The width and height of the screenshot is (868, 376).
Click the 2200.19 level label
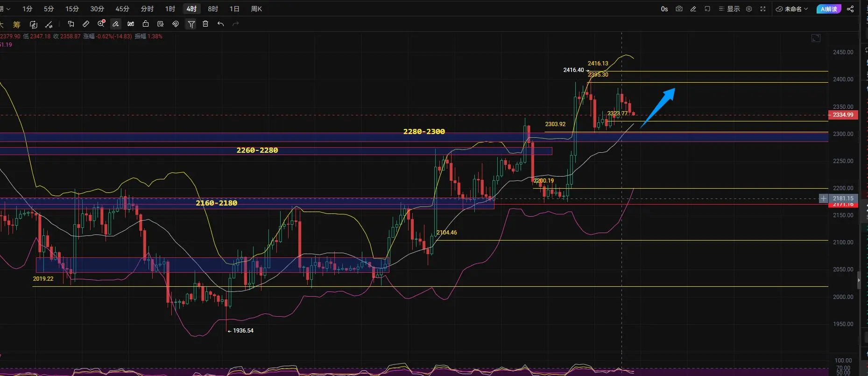point(543,181)
